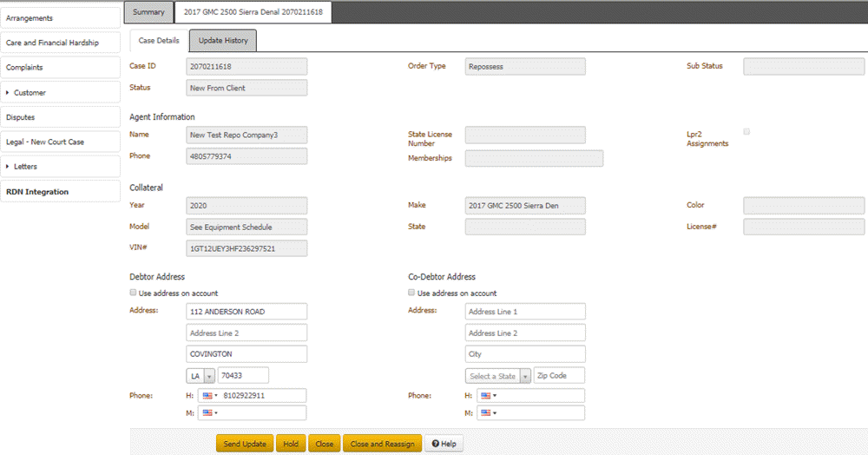
Task: Click Co-Debtor Address Line 1 field
Action: coord(525,312)
